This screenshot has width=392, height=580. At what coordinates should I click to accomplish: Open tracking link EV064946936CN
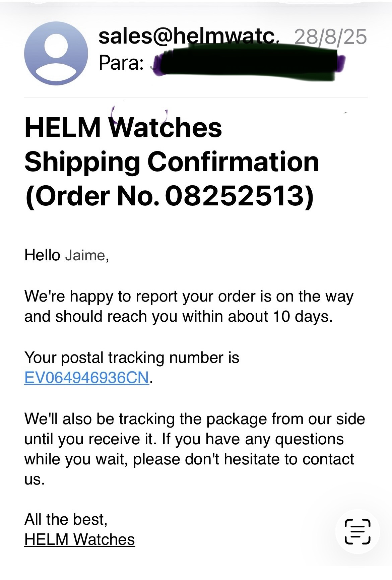(86, 378)
